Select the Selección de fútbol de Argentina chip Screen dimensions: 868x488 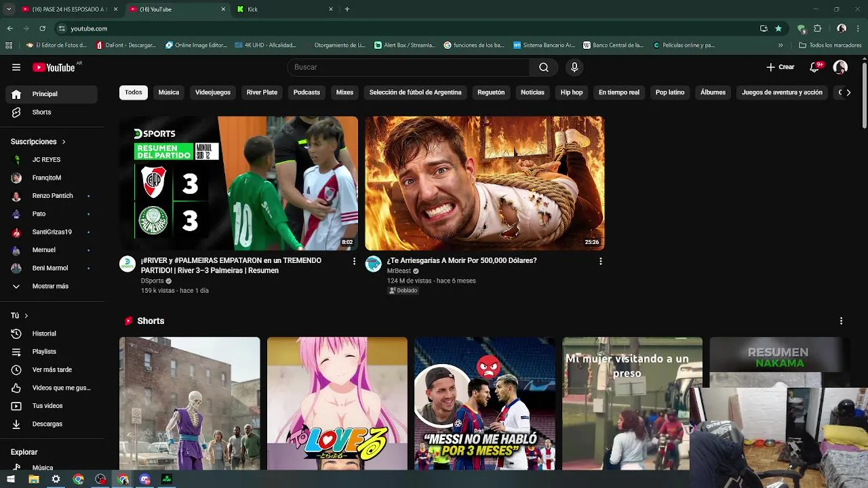(415, 92)
